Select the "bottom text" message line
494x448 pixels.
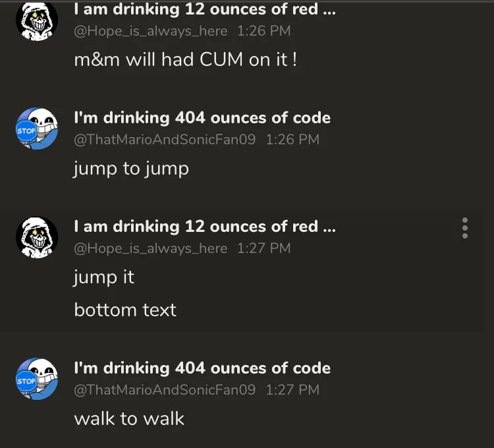pyautogui.click(x=125, y=310)
